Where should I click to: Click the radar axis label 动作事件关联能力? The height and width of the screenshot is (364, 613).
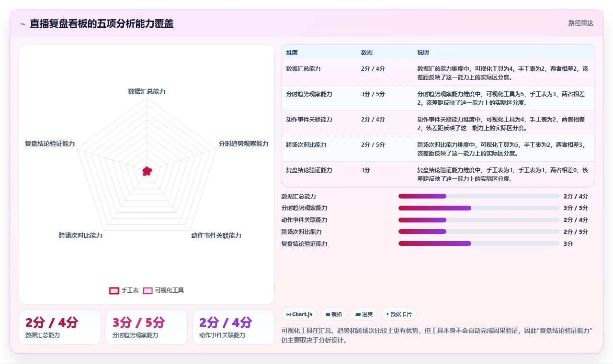(216, 235)
